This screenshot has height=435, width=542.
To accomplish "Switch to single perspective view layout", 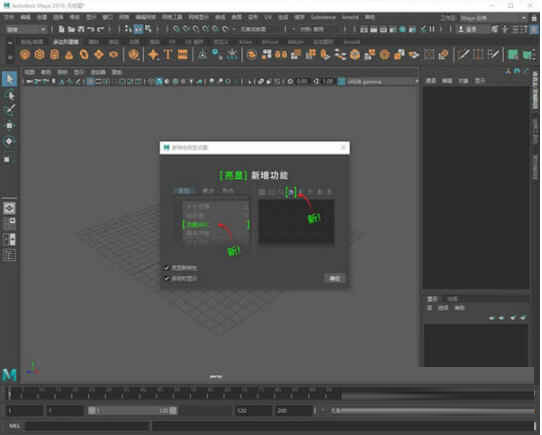I will (x=9, y=208).
